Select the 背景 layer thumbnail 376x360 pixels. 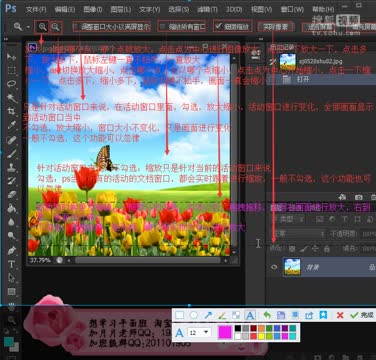coord(292,267)
